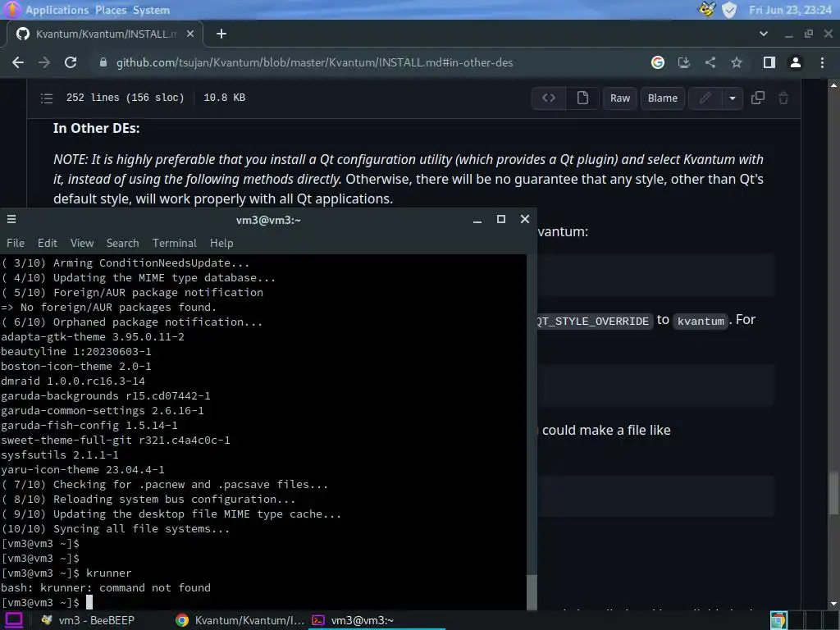The width and height of the screenshot is (840, 630).
Task: Open the Chrome three-dot menu
Action: (x=822, y=62)
